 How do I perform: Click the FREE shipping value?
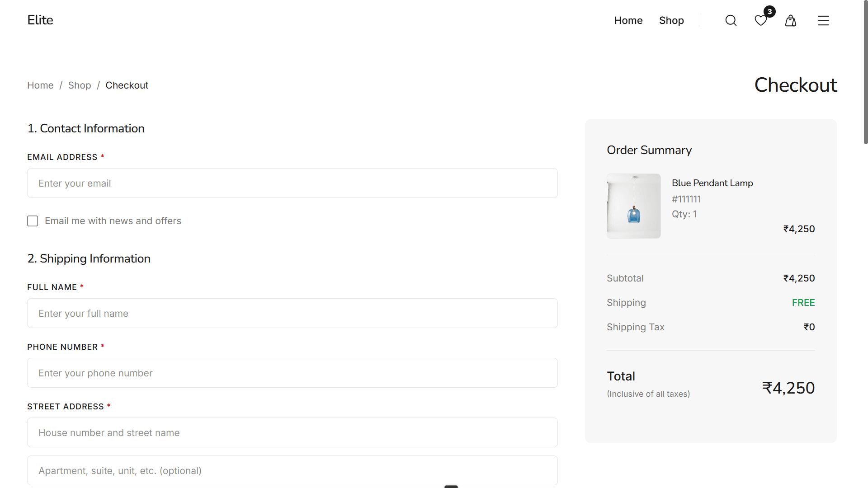click(803, 303)
